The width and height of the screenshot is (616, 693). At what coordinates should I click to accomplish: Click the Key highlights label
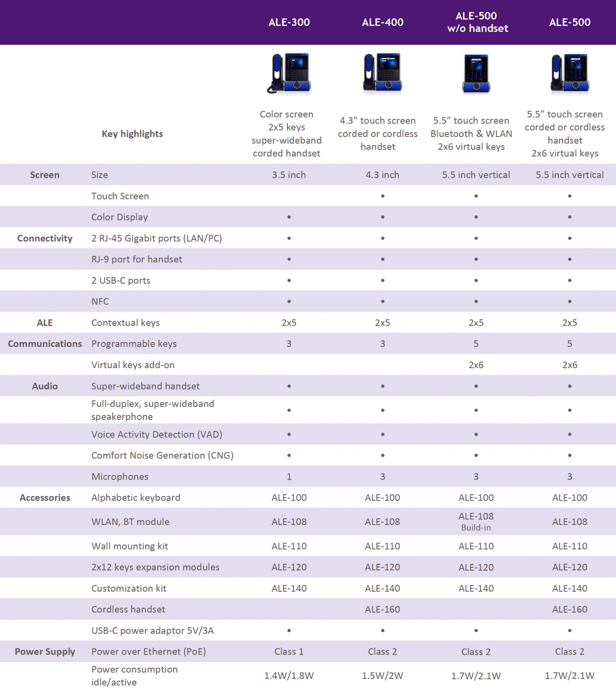click(x=132, y=134)
